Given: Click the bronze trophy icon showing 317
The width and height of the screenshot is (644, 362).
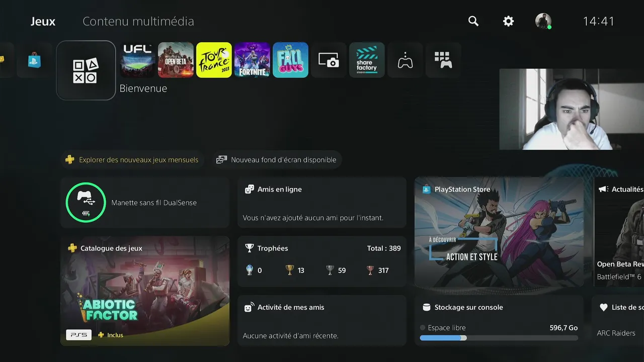Looking at the screenshot, I should click(x=370, y=270).
